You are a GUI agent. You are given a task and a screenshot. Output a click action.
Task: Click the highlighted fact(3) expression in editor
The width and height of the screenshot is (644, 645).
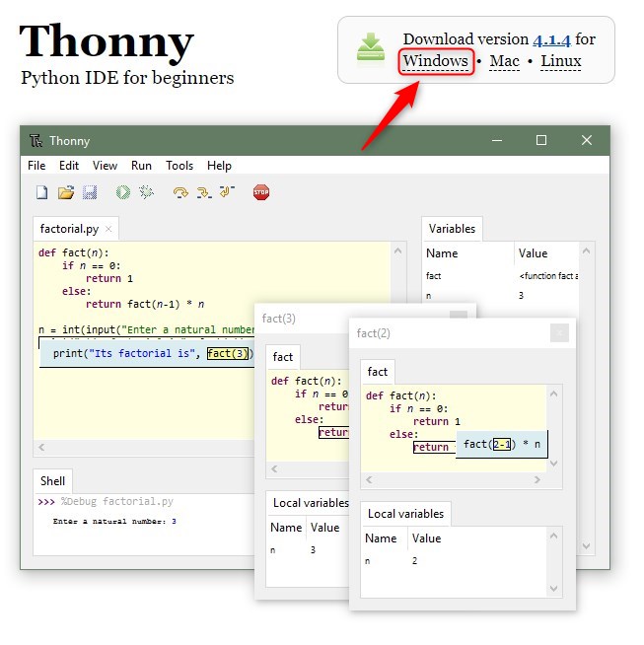click(x=228, y=354)
